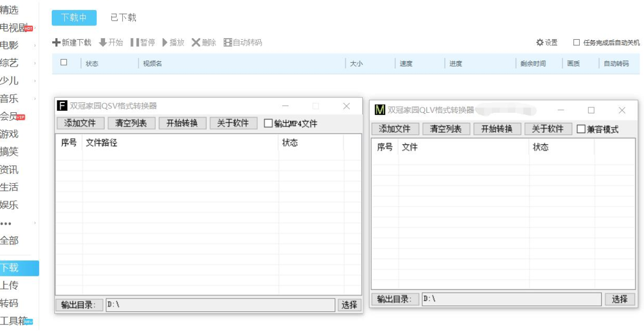Open 自动转码 film icon in toolbar

[x=227, y=43]
